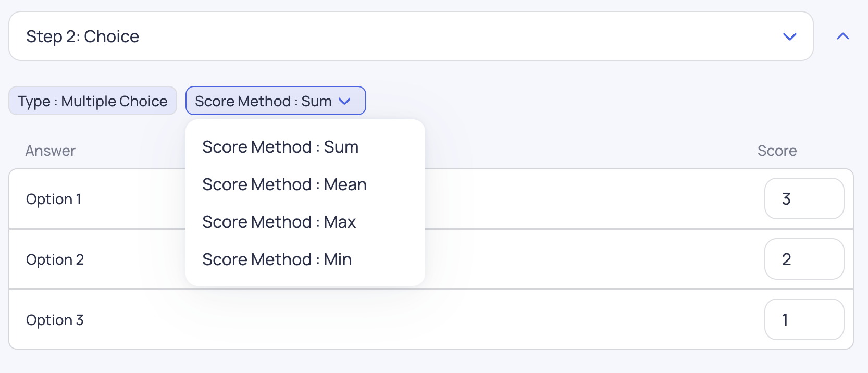Edit the score field showing 1
Image resolution: width=868 pixels, height=373 pixels.
(x=804, y=319)
